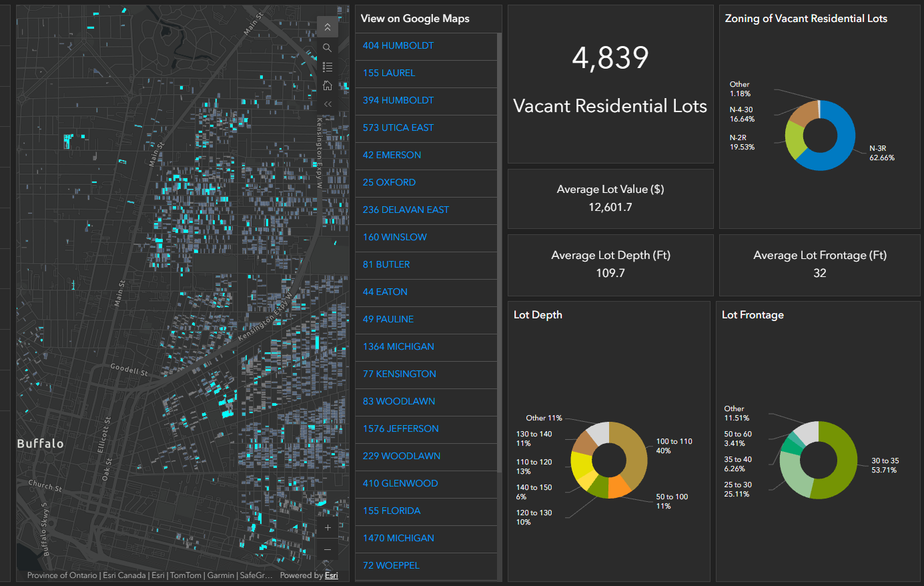Collapse the map tools with the up chevrons
Screen dimensions: 924x586
click(328, 27)
